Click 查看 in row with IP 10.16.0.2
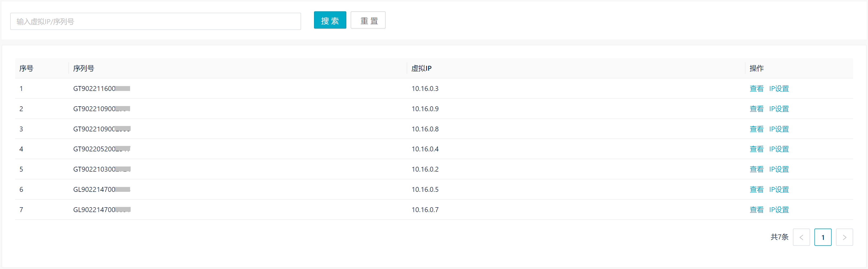868x269 pixels. coord(756,169)
